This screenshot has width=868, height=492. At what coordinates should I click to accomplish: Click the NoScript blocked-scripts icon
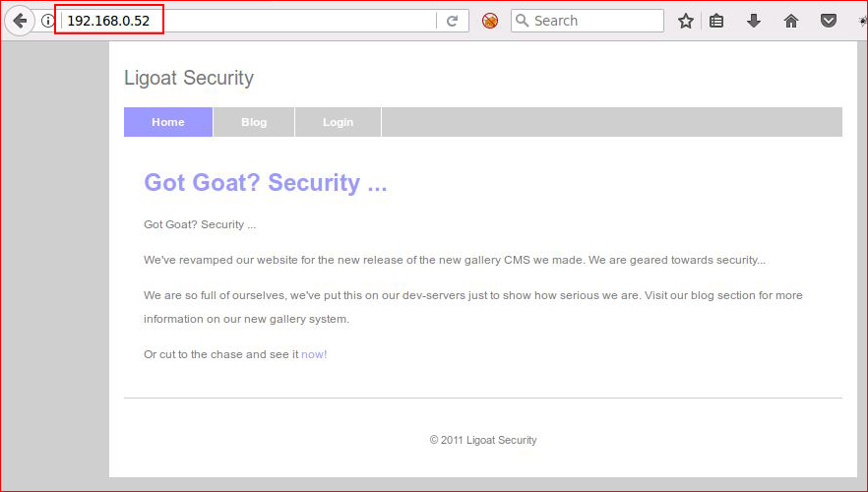pos(490,21)
